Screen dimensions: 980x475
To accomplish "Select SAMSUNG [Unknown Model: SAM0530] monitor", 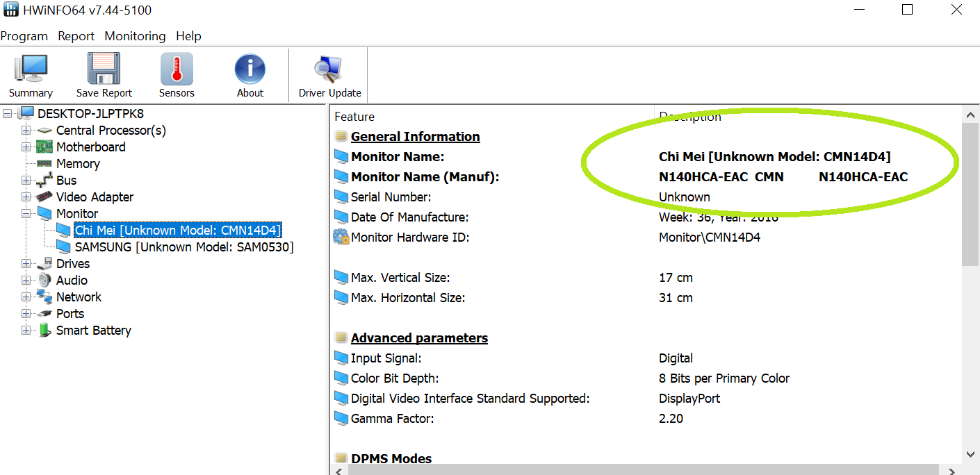I will tap(184, 247).
